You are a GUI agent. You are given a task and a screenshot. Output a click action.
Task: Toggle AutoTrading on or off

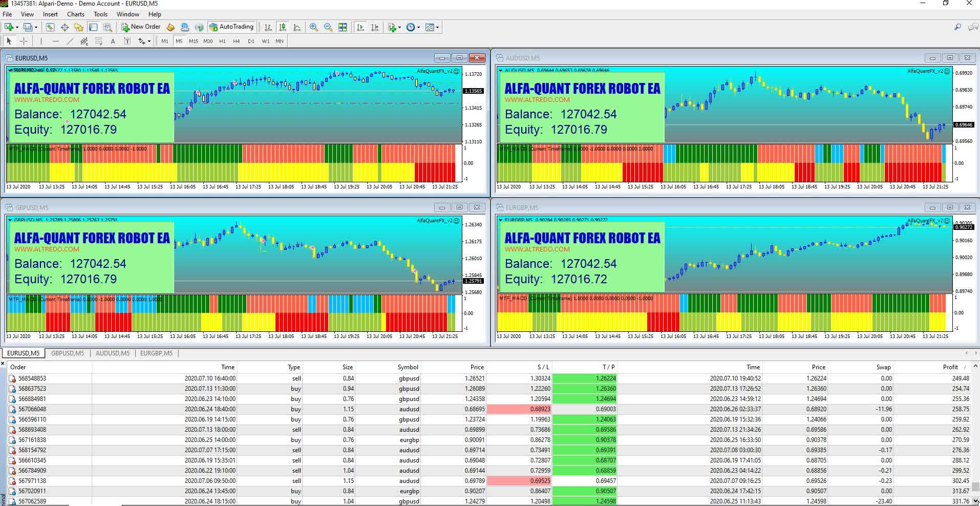click(x=232, y=27)
